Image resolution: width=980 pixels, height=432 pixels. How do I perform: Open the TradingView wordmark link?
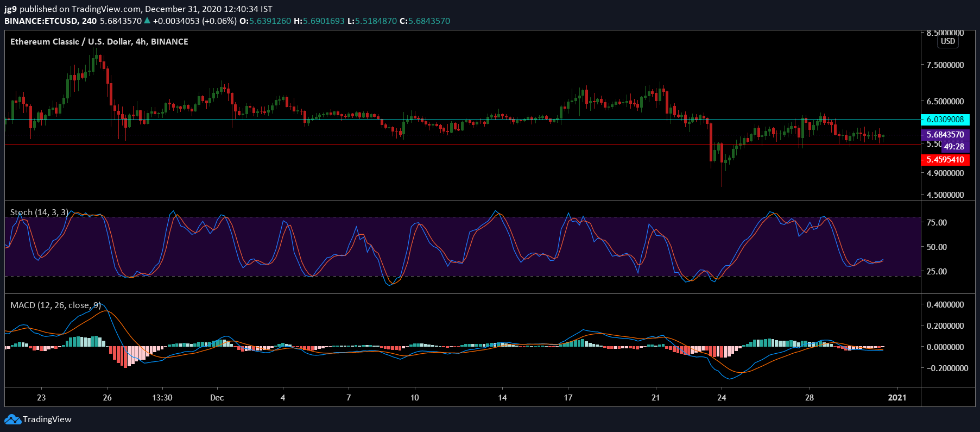click(47, 420)
